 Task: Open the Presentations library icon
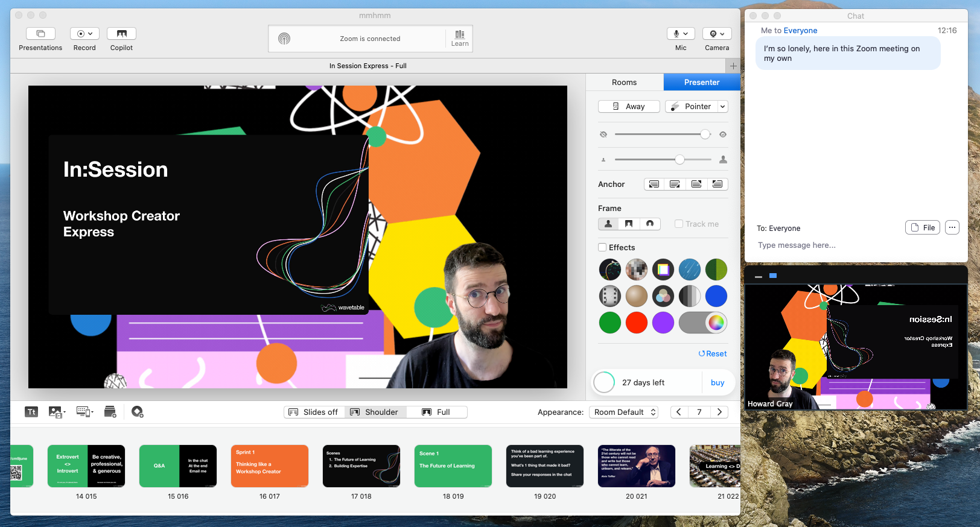40,34
